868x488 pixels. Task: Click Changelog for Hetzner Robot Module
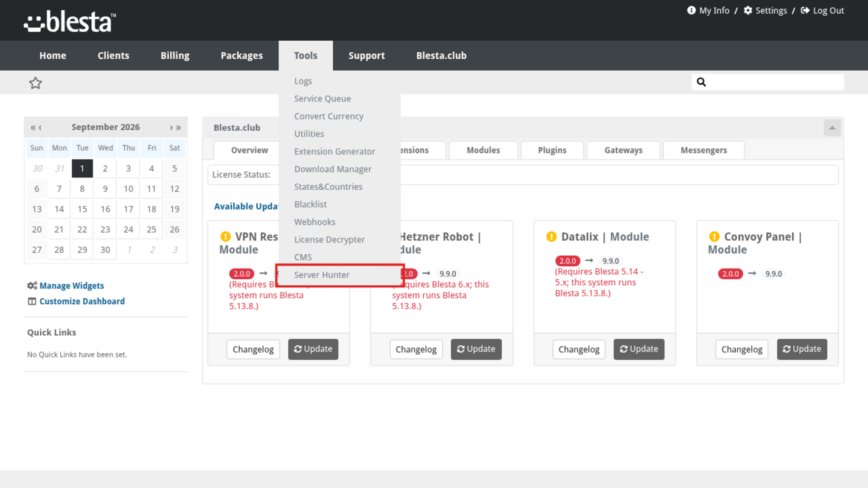416,349
